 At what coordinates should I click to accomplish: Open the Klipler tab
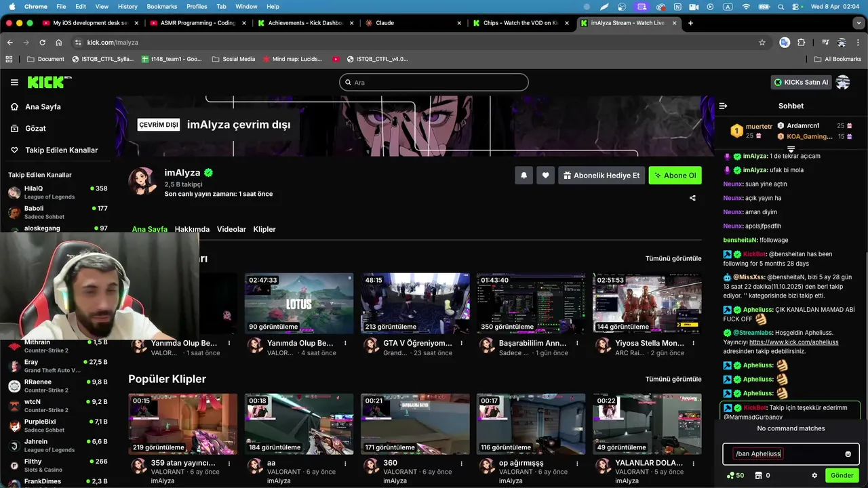pos(264,229)
